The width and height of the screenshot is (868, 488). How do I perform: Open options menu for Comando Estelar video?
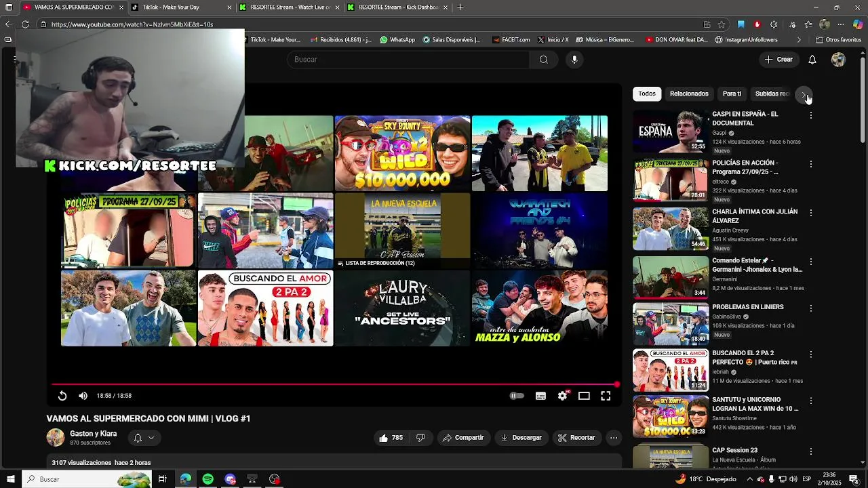[810, 262]
